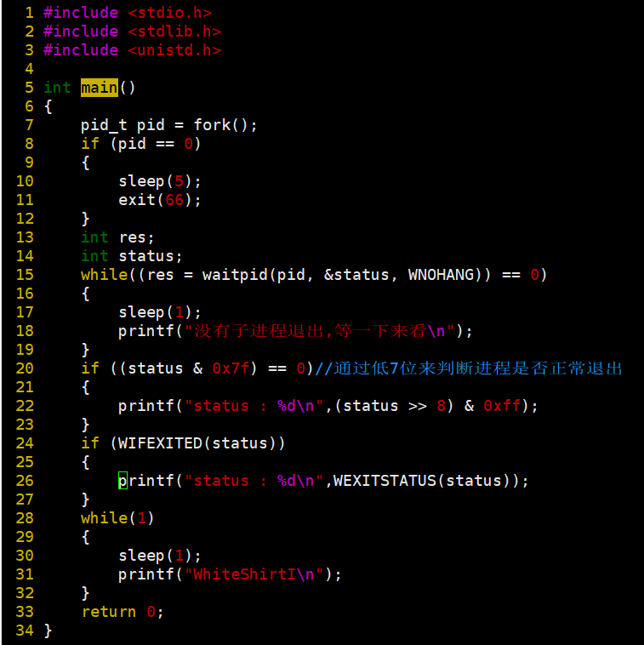Click line number 34

click(x=25, y=631)
